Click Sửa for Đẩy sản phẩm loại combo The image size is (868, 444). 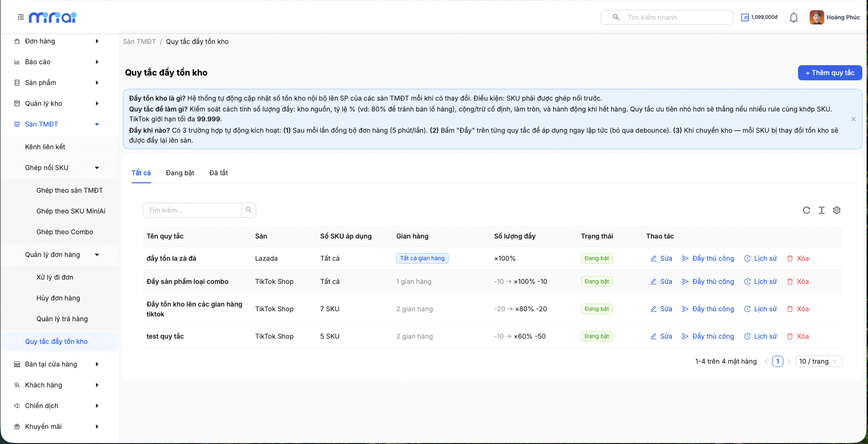(661, 282)
